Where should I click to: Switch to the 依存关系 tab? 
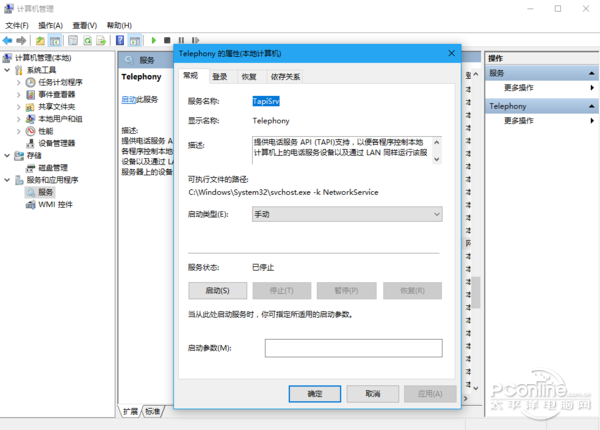(x=285, y=77)
